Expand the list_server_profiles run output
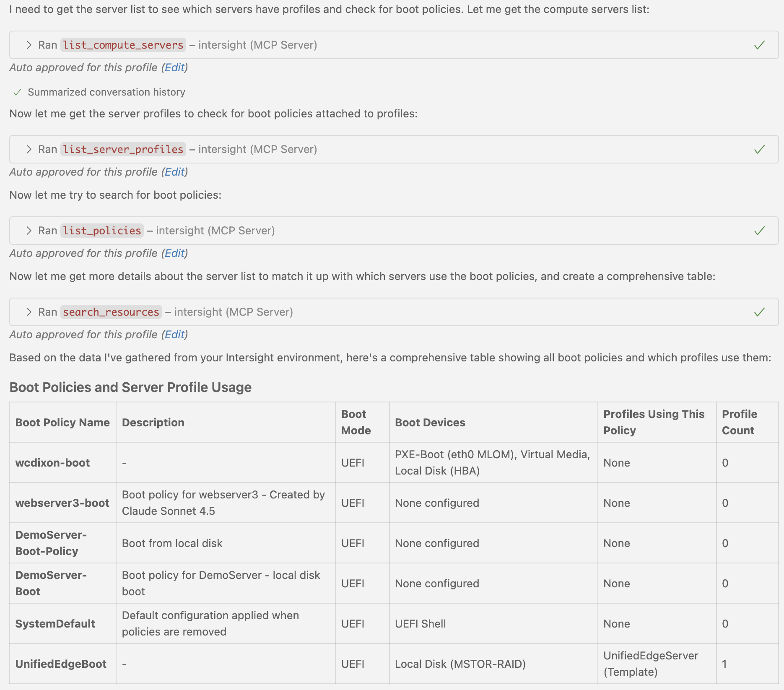The image size is (784, 690). [x=29, y=149]
